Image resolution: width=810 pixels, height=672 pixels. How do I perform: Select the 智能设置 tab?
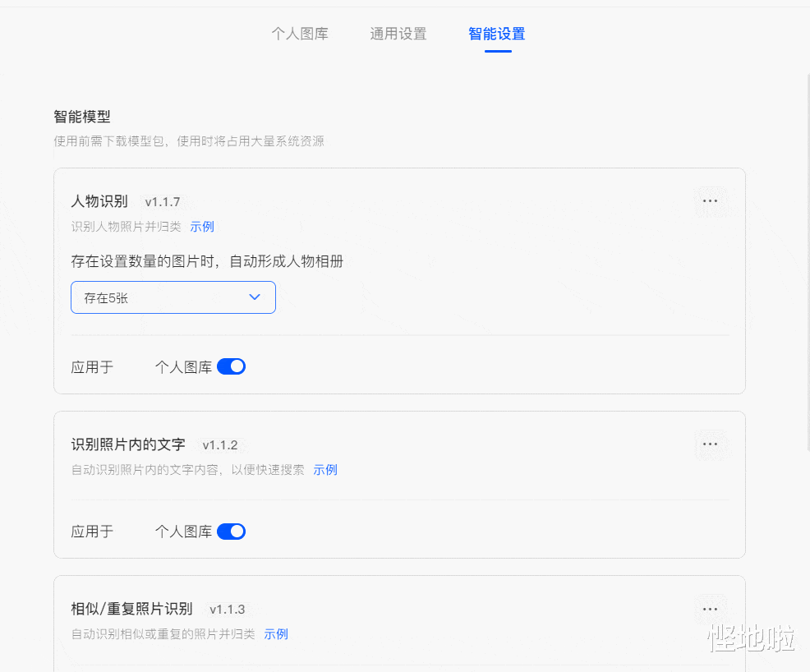pos(497,34)
